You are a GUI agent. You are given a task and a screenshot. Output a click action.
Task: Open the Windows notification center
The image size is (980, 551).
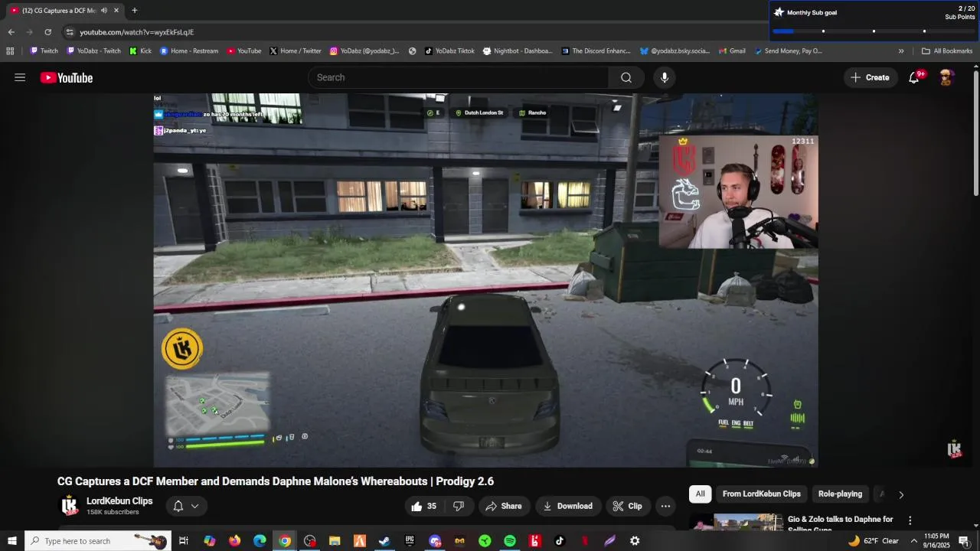964,541
